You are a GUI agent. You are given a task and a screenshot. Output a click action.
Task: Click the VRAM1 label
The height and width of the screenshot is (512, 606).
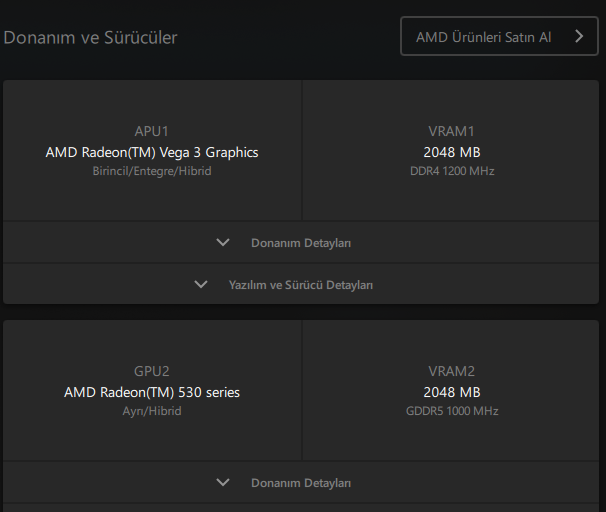point(451,131)
